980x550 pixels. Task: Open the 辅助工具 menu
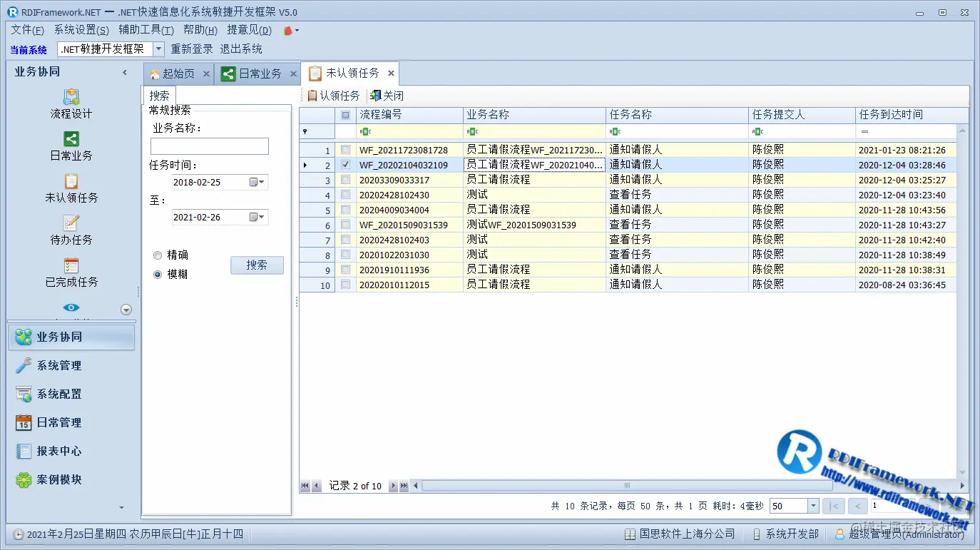tap(146, 30)
